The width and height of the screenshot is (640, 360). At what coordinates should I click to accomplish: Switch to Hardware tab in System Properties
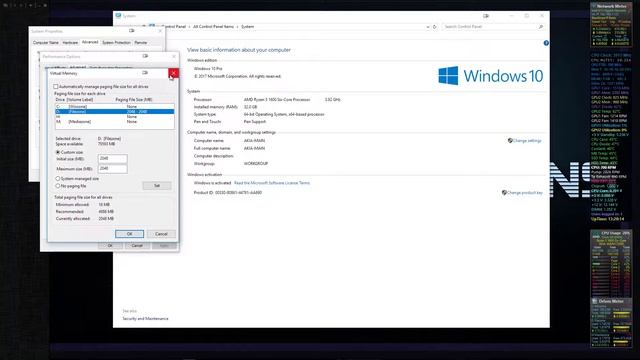(x=70, y=42)
